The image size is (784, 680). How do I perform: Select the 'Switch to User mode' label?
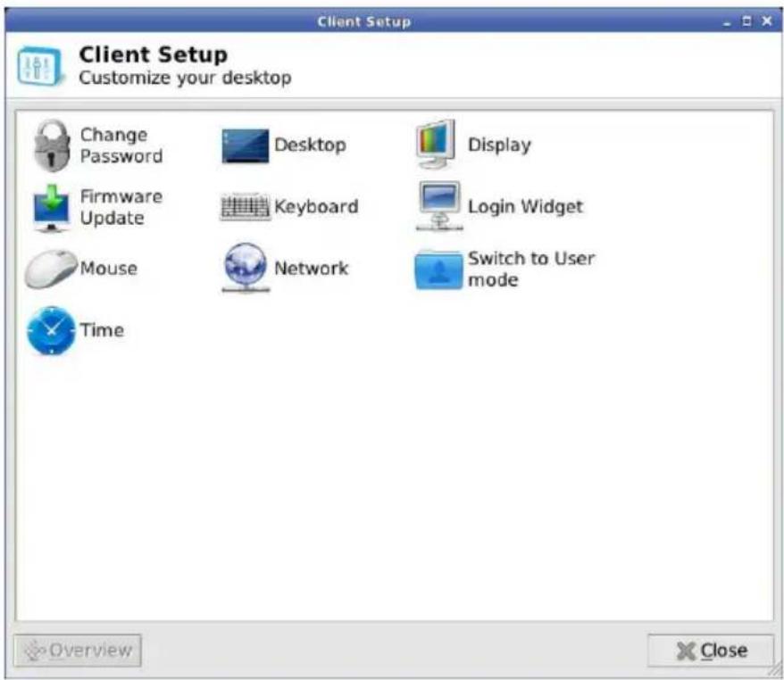531,270
